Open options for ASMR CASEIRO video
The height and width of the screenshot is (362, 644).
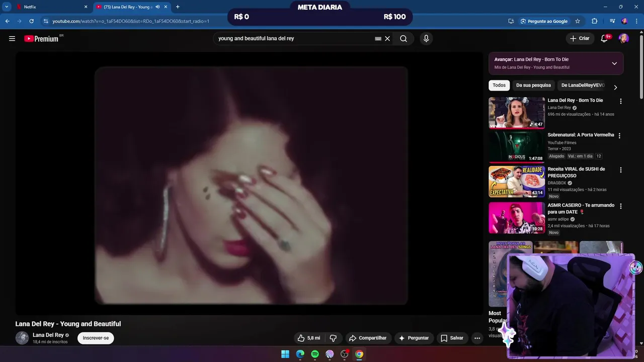(620, 206)
